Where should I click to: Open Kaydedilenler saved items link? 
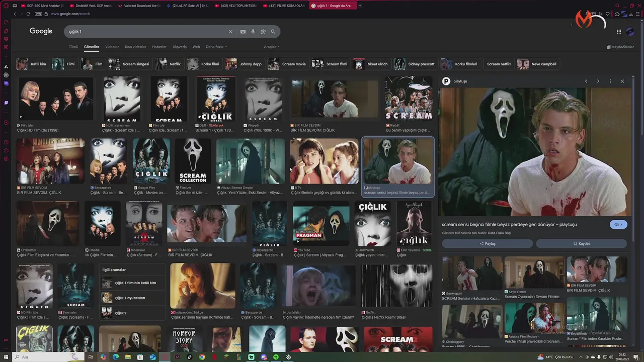pyautogui.click(x=620, y=47)
